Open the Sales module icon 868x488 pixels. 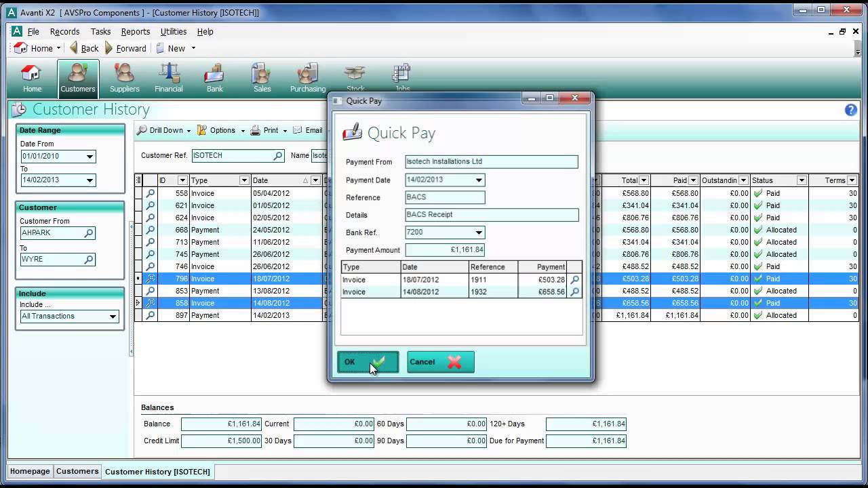(x=262, y=79)
